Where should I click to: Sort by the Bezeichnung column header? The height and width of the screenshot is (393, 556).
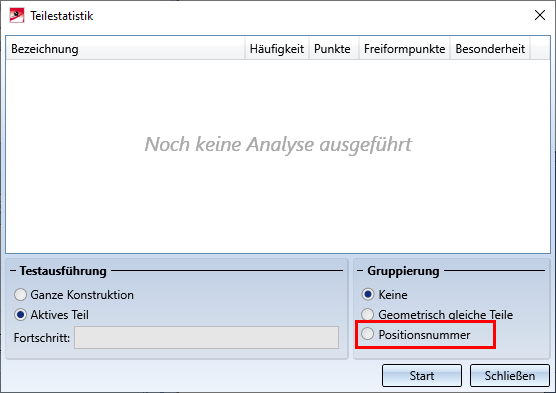coord(125,49)
